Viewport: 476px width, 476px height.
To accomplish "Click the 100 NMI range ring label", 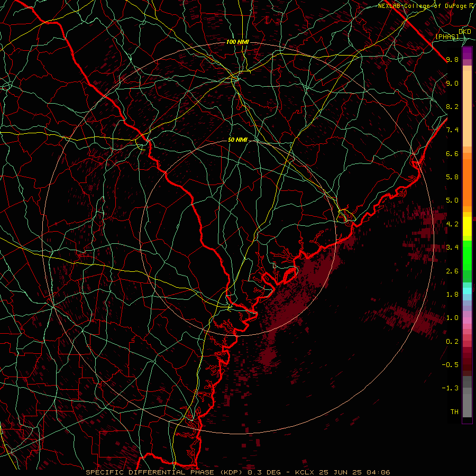I will 237,42.
